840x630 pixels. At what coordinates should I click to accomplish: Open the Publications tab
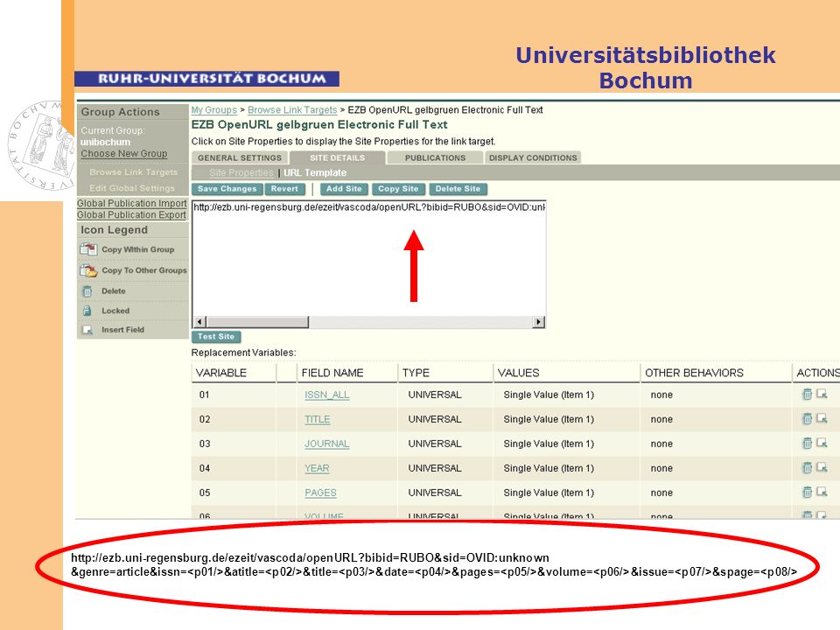click(x=435, y=158)
